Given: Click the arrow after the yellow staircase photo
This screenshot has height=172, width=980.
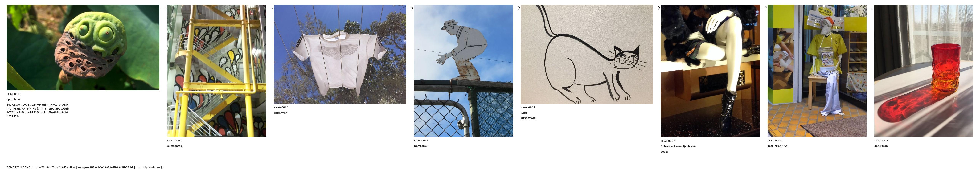Looking at the screenshot, I should 270,8.
